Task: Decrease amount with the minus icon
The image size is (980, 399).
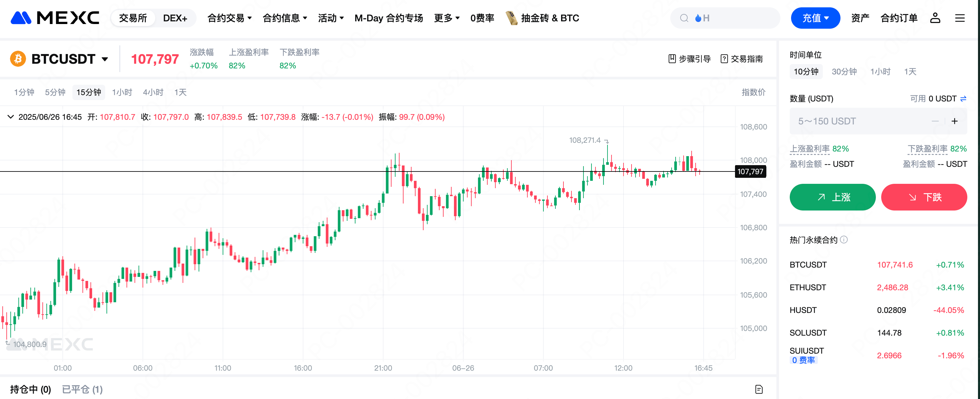Action: point(935,121)
